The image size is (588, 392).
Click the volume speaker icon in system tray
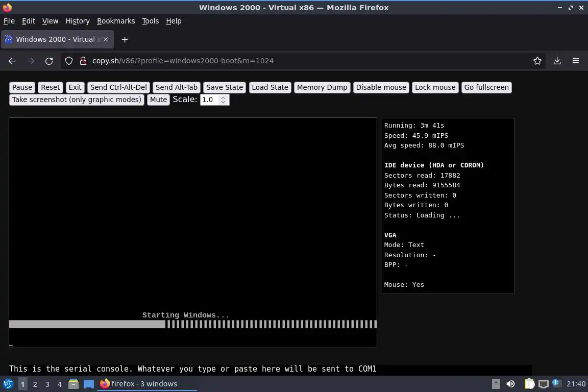pos(510,384)
